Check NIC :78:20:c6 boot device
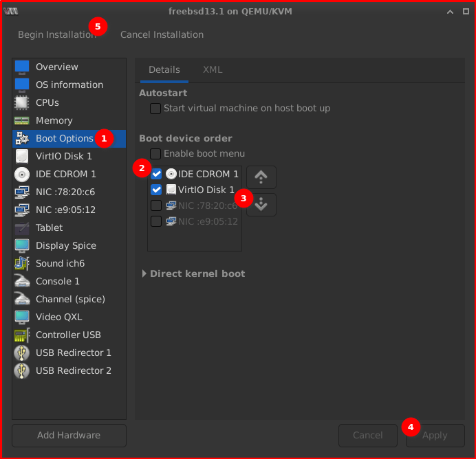 pyautogui.click(x=156, y=205)
